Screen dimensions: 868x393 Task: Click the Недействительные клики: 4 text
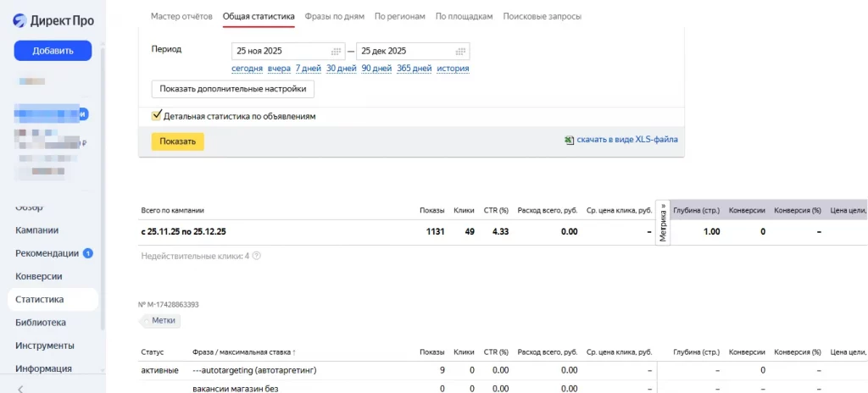(196, 257)
